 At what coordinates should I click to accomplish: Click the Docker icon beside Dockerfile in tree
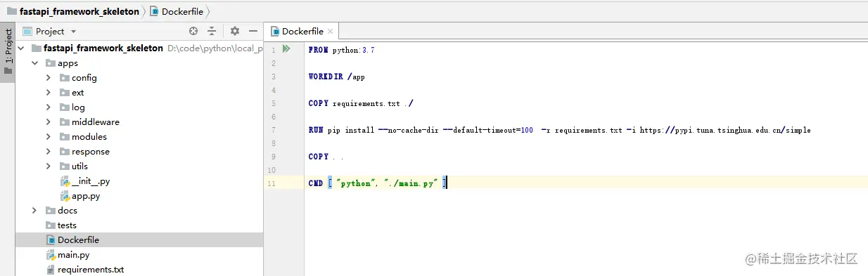click(51, 240)
